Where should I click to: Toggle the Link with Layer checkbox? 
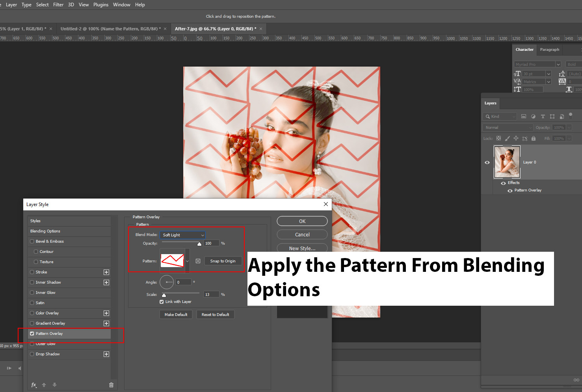coord(162,302)
